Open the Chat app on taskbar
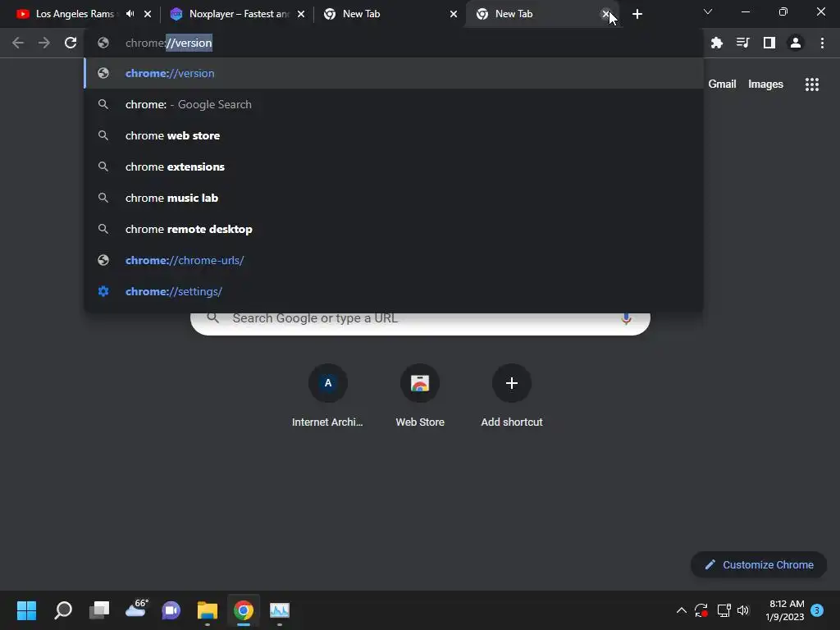Image resolution: width=840 pixels, height=630 pixels. [x=171, y=610]
